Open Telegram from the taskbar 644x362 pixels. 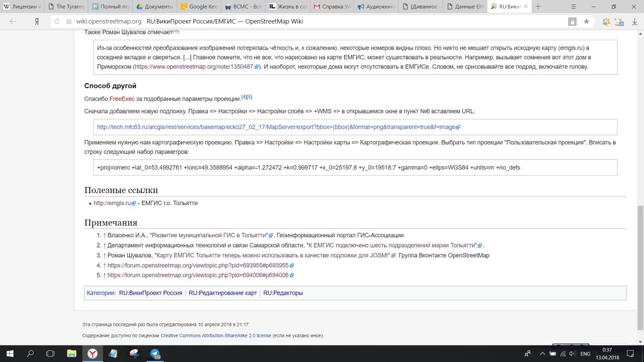[154, 353]
